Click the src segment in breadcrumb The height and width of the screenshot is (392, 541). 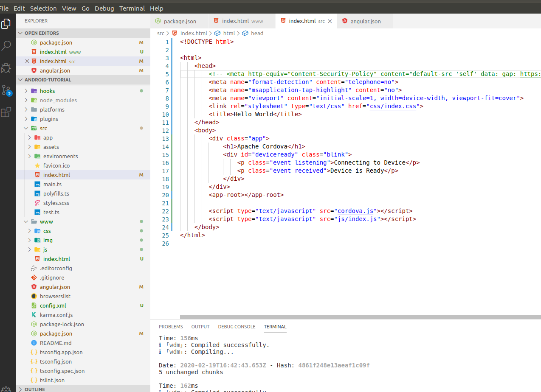tap(161, 33)
